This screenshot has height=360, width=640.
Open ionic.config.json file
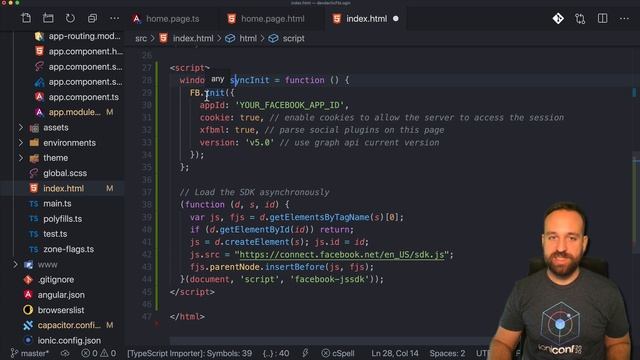tap(69, 340)
